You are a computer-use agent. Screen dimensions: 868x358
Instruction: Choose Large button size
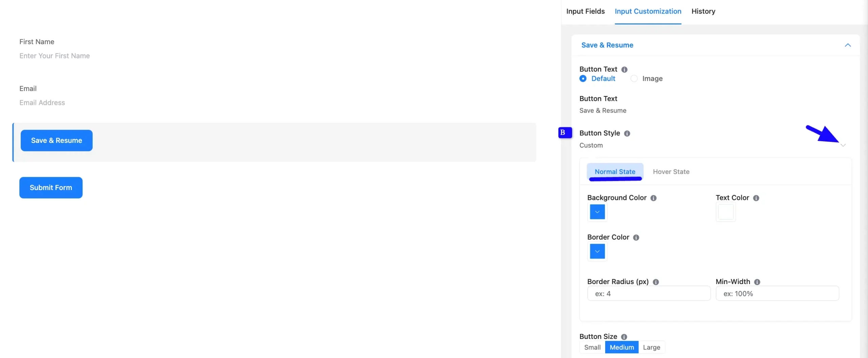(651, 347)
